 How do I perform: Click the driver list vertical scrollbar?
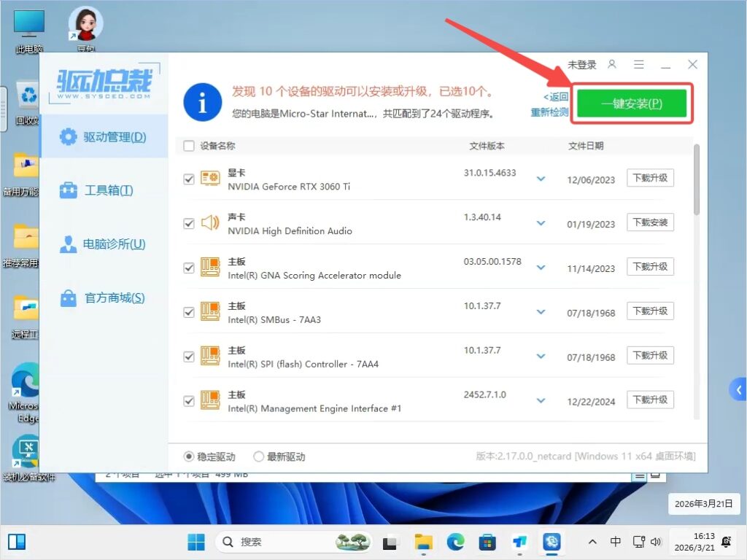[x=697, y=179]
